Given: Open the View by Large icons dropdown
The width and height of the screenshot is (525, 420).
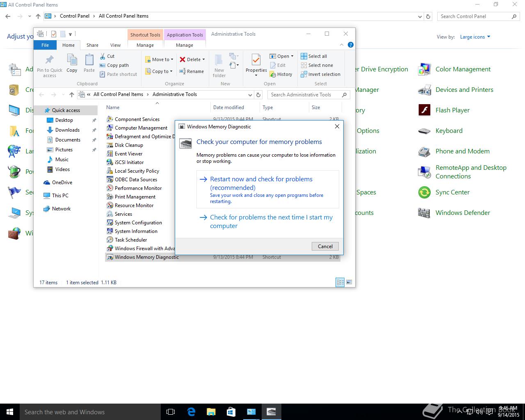Looking at the screenshot, I should coord(475,37).
